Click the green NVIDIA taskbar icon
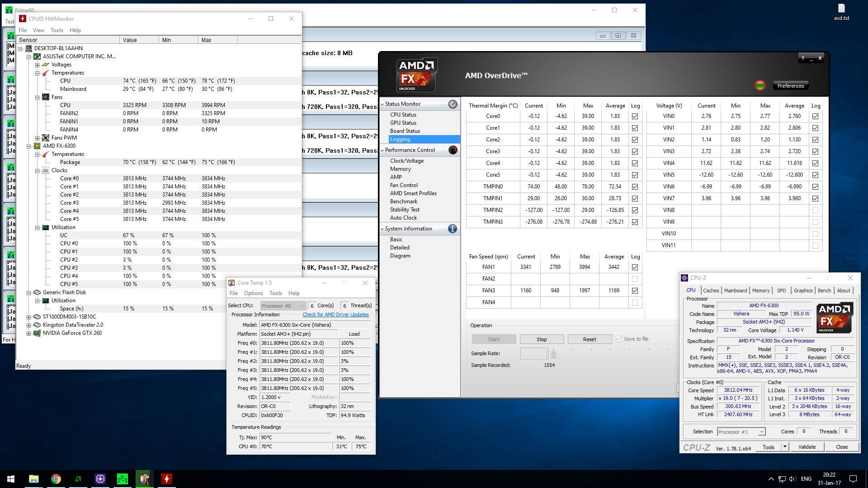 coord(78,479)
